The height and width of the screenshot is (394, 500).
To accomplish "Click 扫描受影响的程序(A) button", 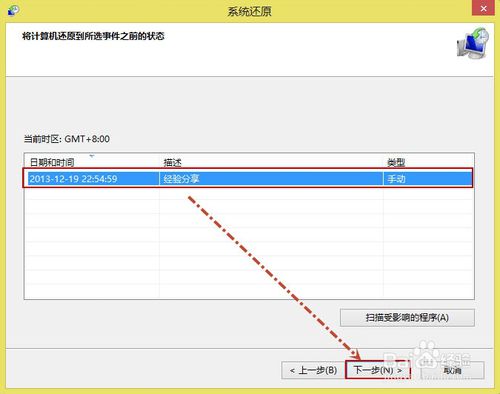I will pos(407,318).
